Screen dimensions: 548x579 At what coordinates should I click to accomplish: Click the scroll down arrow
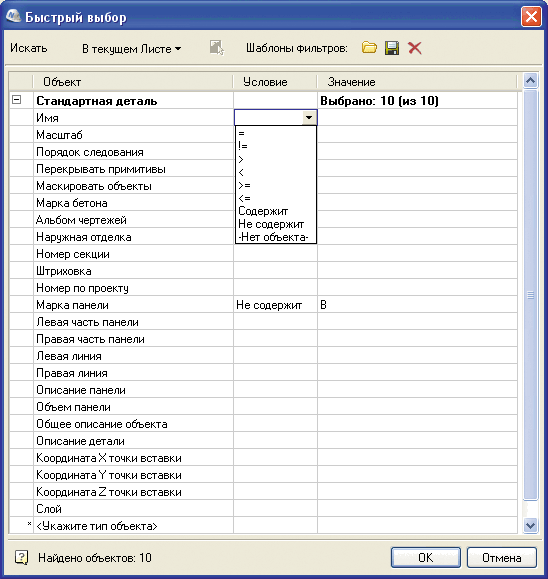point(530,525)
